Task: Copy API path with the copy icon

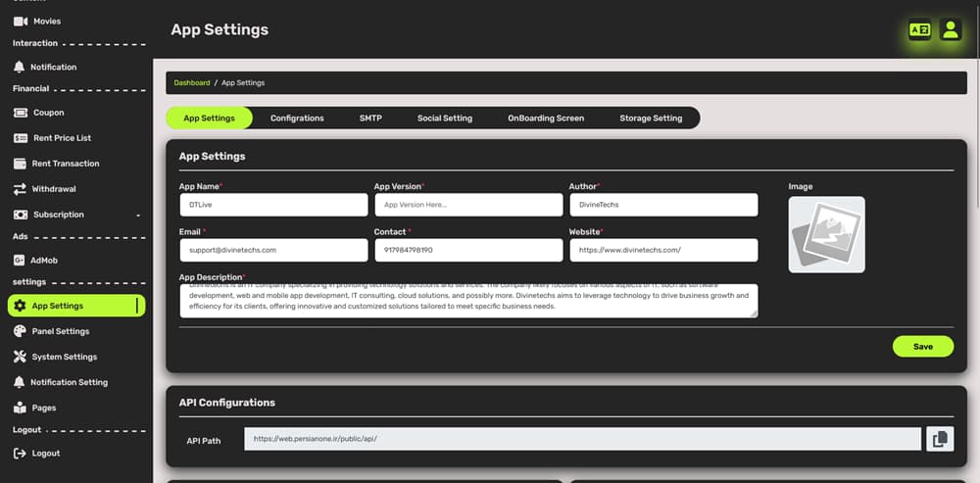Action: point(940,439)
